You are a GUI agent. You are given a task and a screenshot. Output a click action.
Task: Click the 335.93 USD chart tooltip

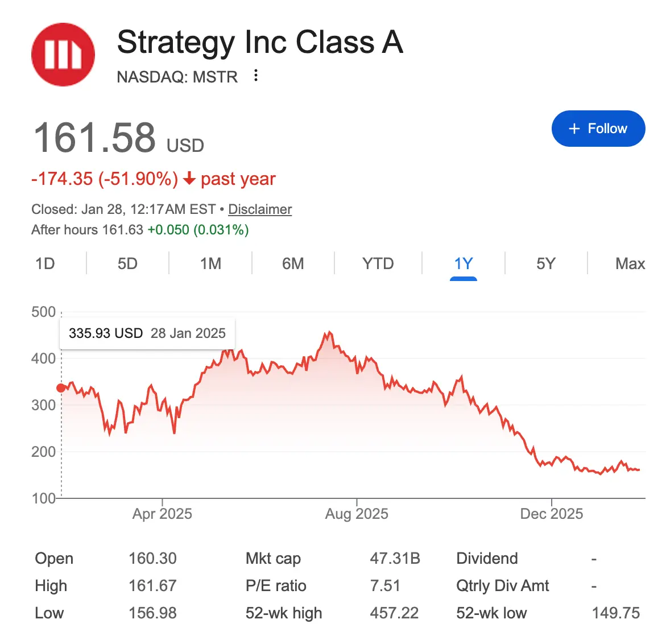click(x=147, y=333)
